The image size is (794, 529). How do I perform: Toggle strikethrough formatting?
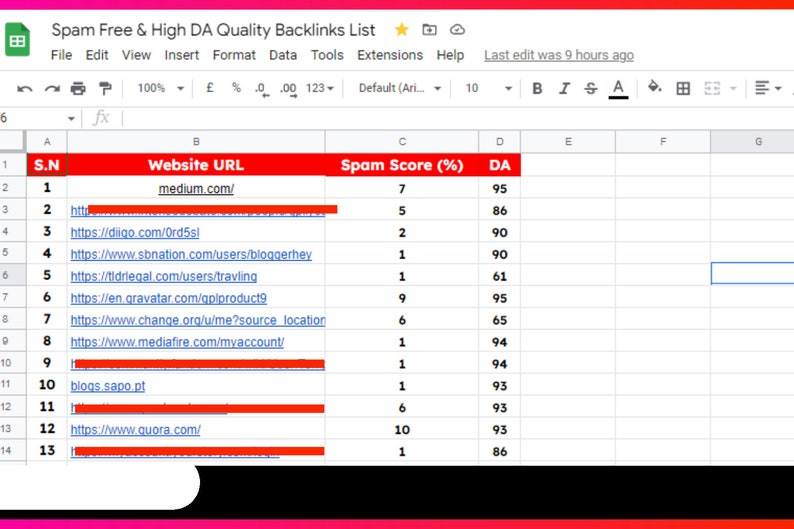click(590, 89)
